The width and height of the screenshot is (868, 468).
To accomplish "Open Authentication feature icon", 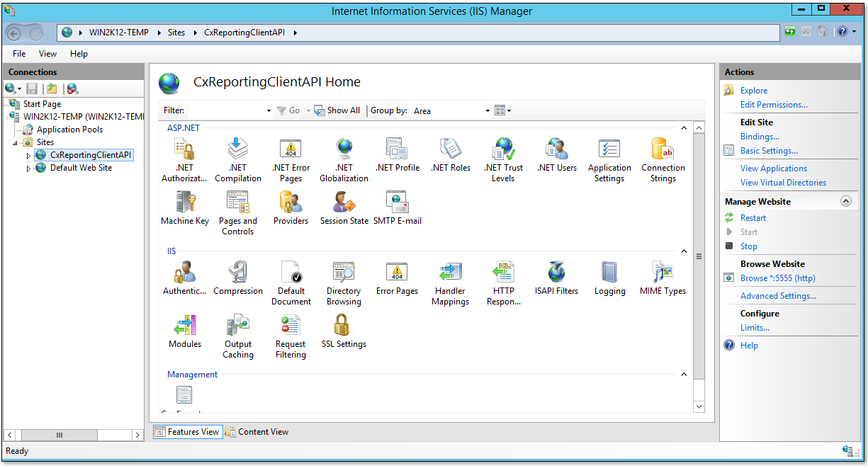I will tap(184, 272).
